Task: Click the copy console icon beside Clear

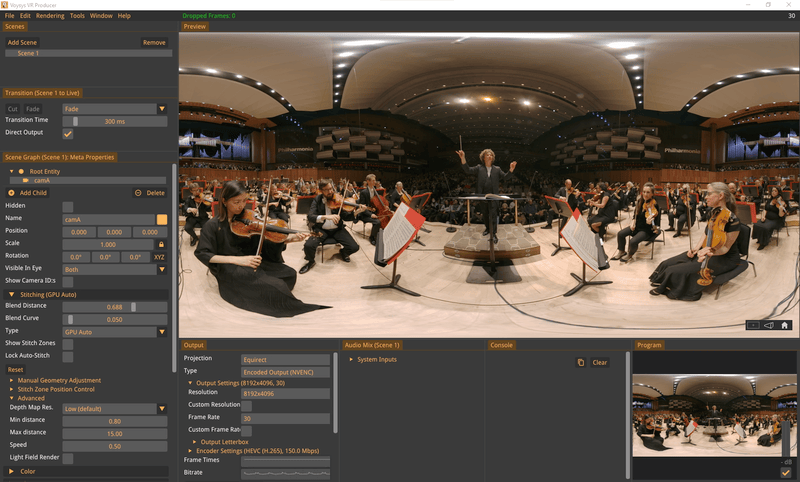Action: pyautogui.click(x=581, y=363)
